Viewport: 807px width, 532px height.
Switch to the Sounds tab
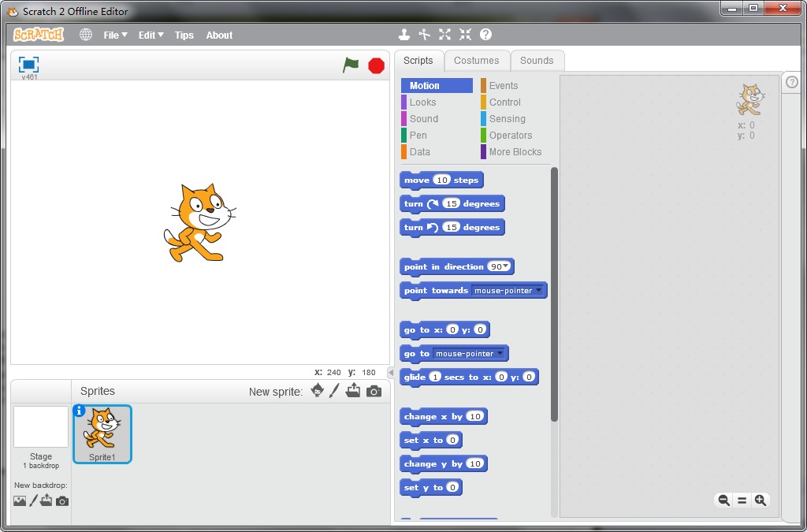(x=537, y=61)
